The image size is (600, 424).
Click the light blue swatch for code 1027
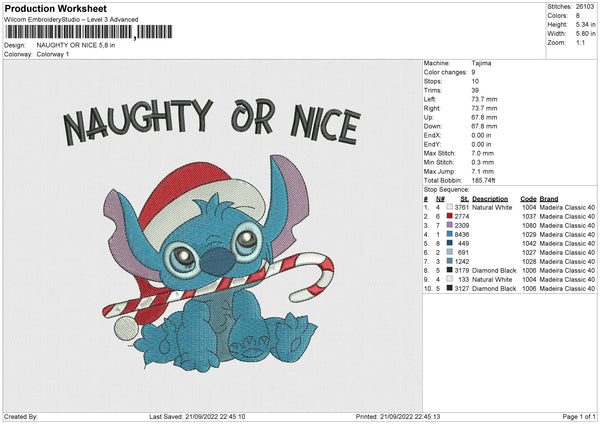pyautogui.click(x=449, y=252)
